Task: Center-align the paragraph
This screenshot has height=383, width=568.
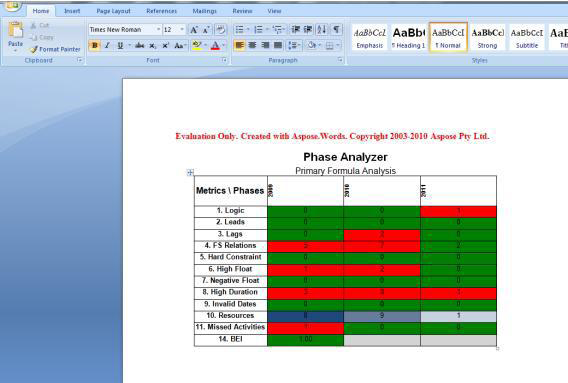Action: [252, 45]
